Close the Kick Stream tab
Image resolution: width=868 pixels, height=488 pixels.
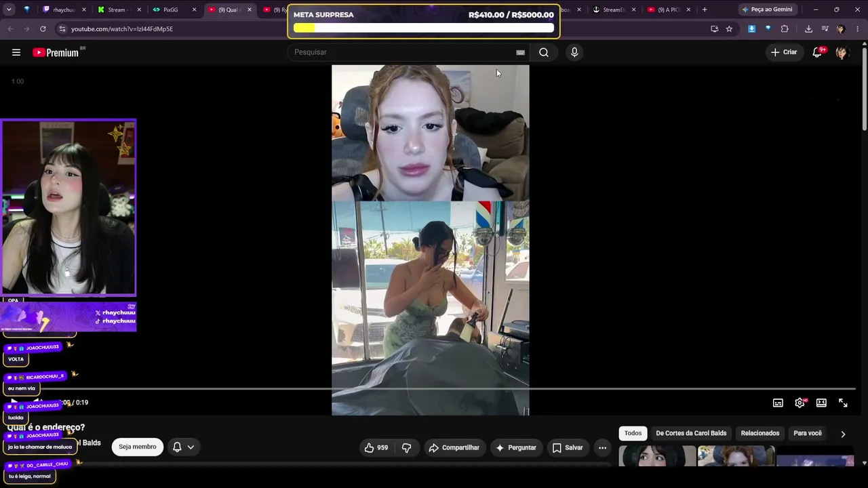coord(139,9)
